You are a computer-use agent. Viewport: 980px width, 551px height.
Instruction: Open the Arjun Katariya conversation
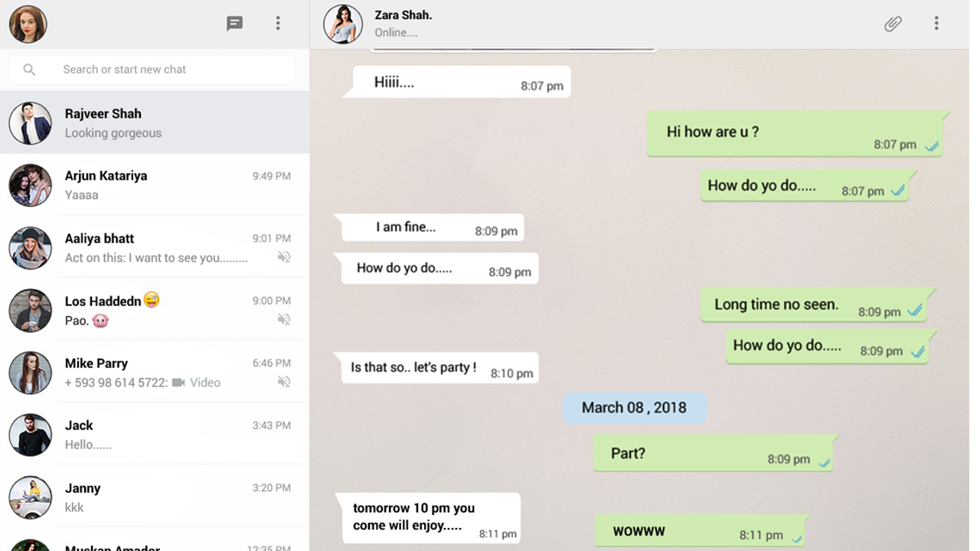click(155, 184)
